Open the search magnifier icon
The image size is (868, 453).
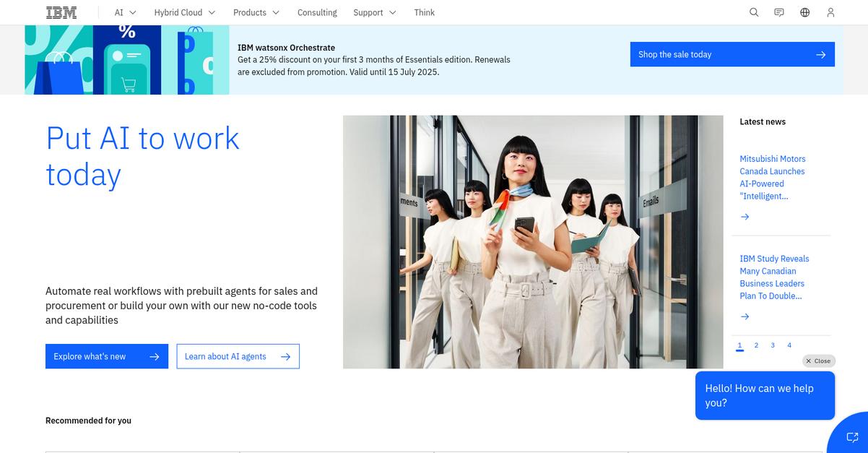[x=754, y=12]
